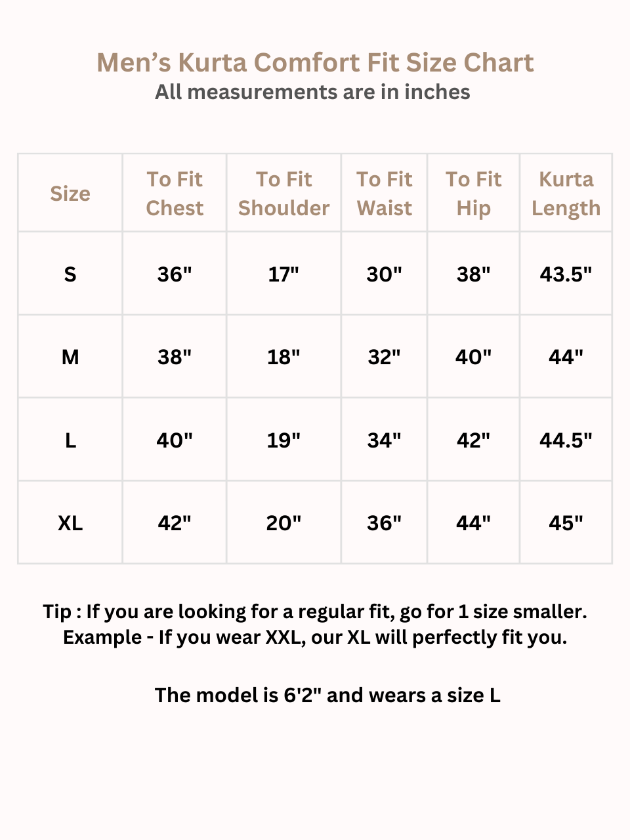Select the L size row label
Image resolution: width=630 pixels, height=840 pixels.
pyautogui.click(x=70, y=440)
